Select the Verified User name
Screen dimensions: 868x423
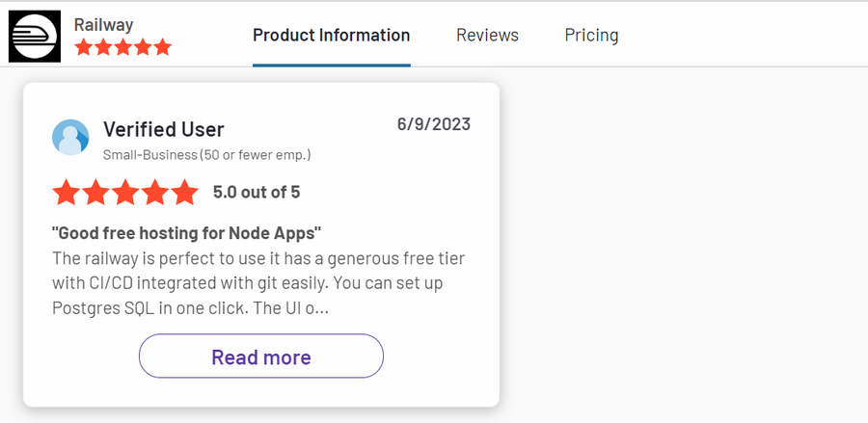tap(164, 129)
